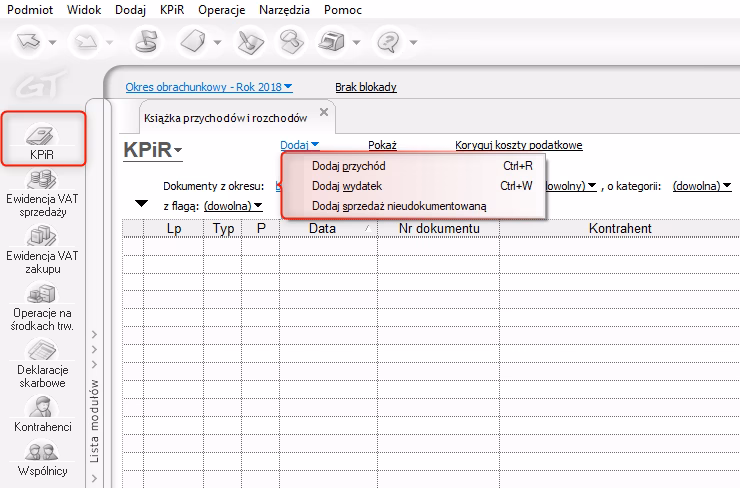The width and height of the screenshot is (740, 488).
Task: Sort by the Nr dokumentu column header
Action: (439, 228)
